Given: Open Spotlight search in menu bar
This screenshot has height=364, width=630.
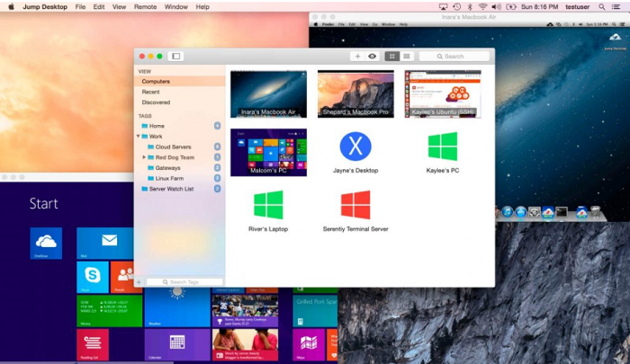Looking at the screenshot, I should tap(601, 7).
